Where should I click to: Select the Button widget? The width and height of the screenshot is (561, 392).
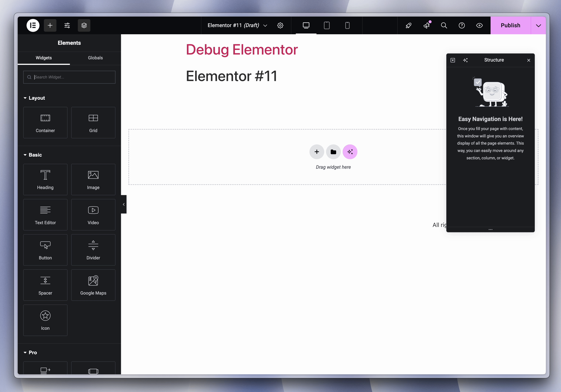tap(45, 250)
